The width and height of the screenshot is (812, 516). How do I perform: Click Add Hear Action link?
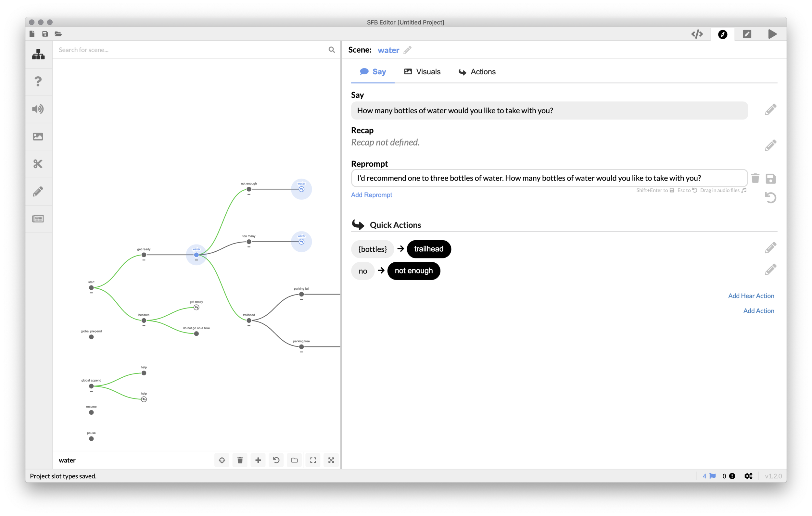pos(751,296)
